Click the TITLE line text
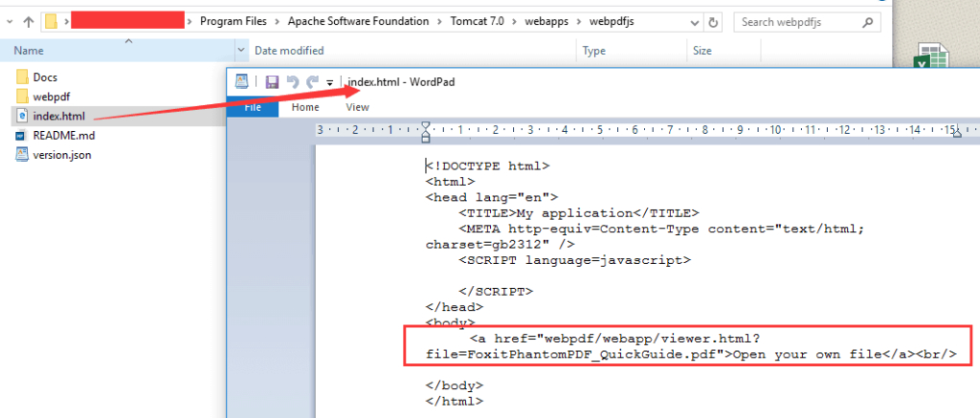The image size is (980, 418). pos(579,213)
